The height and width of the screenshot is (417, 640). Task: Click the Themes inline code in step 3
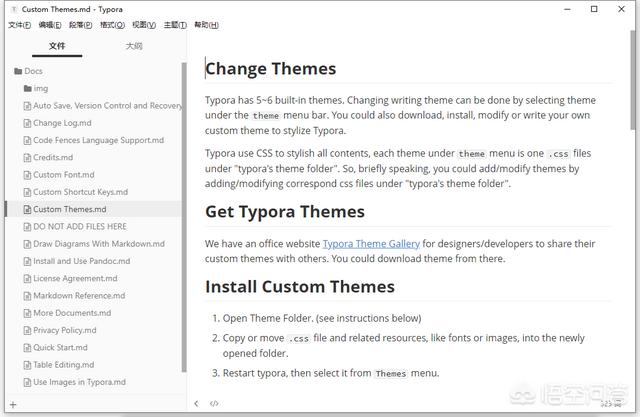coord(391,374)
